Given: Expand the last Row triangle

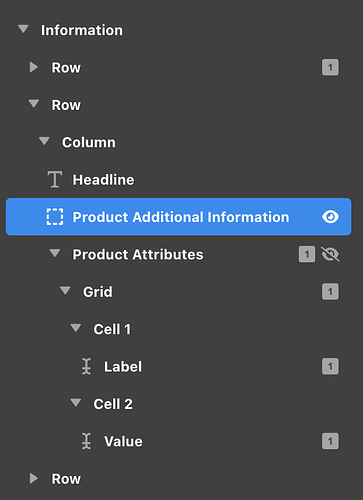Looking at the screenshot, I should (x=34, y=479).
